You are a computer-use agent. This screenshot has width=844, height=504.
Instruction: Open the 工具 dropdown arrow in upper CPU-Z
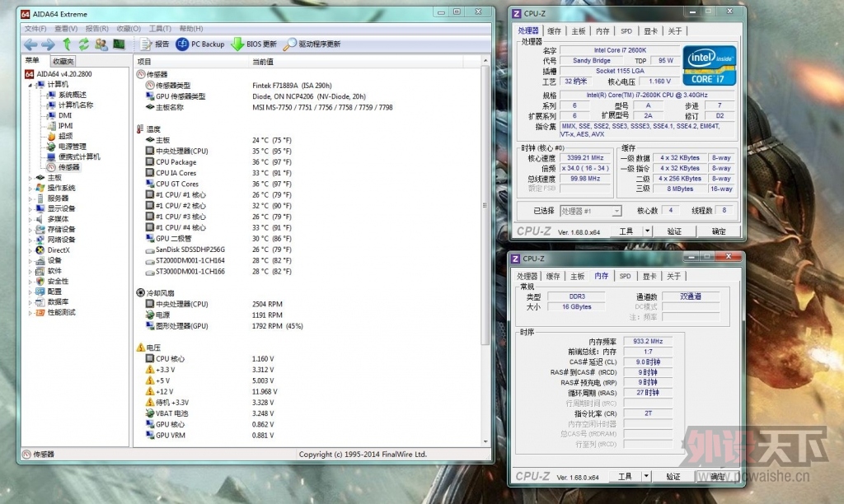point(648,231)
